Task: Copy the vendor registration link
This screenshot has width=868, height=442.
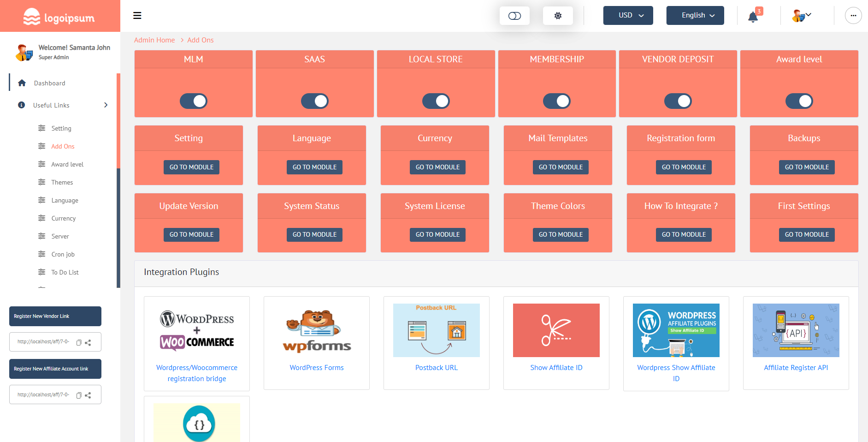Action: (79, 342)
